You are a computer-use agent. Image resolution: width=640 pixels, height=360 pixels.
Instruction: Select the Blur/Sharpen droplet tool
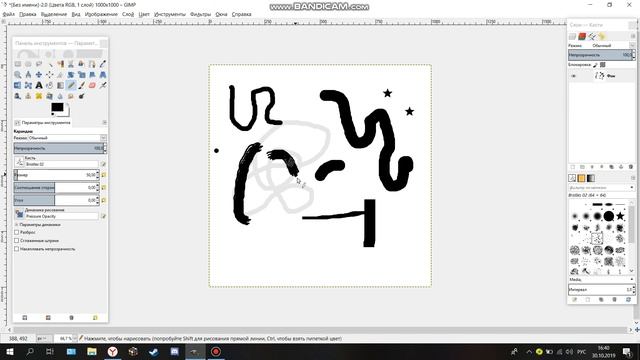click(x=60, y=96)
